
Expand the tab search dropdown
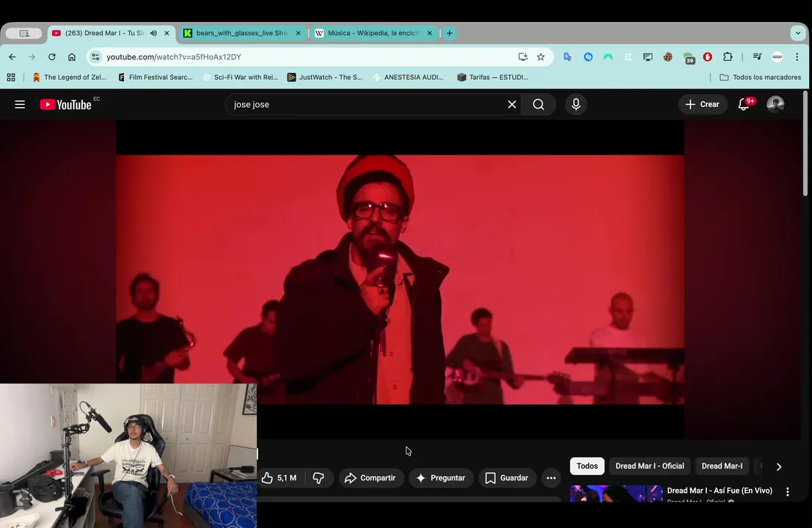click(x=798, y=33)
